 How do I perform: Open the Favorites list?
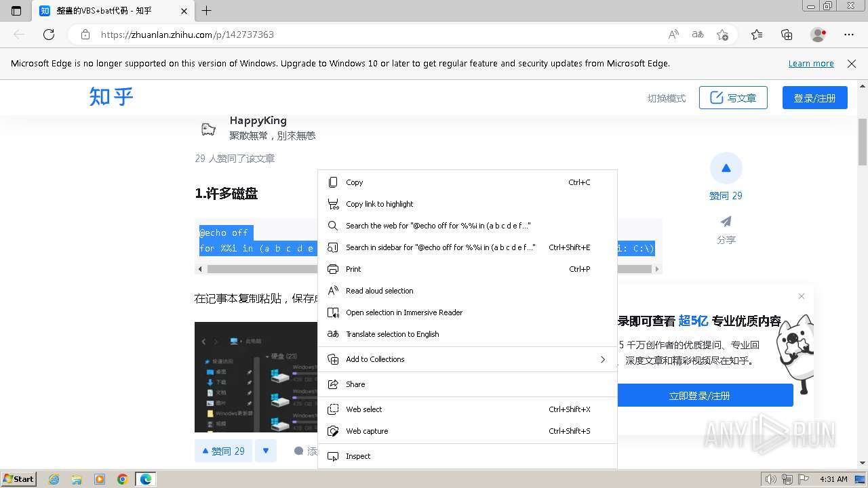(757, 35)
